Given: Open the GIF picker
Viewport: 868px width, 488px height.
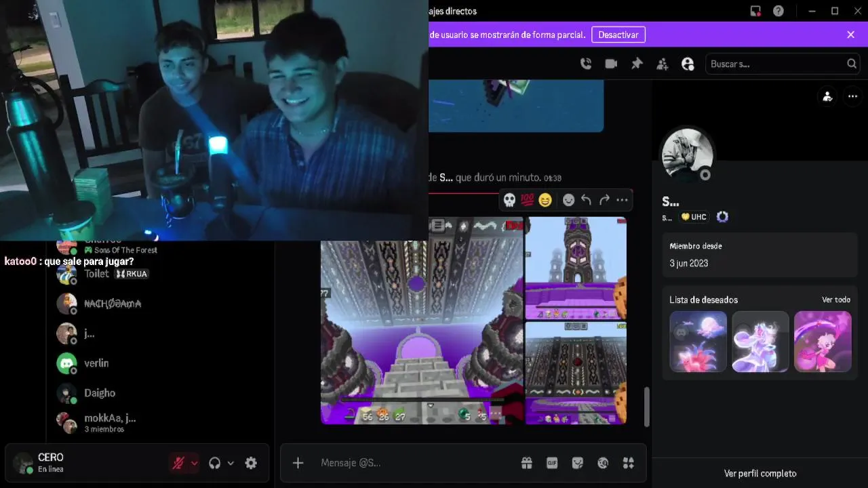Looking at the screenshot, I should (552, 463).
